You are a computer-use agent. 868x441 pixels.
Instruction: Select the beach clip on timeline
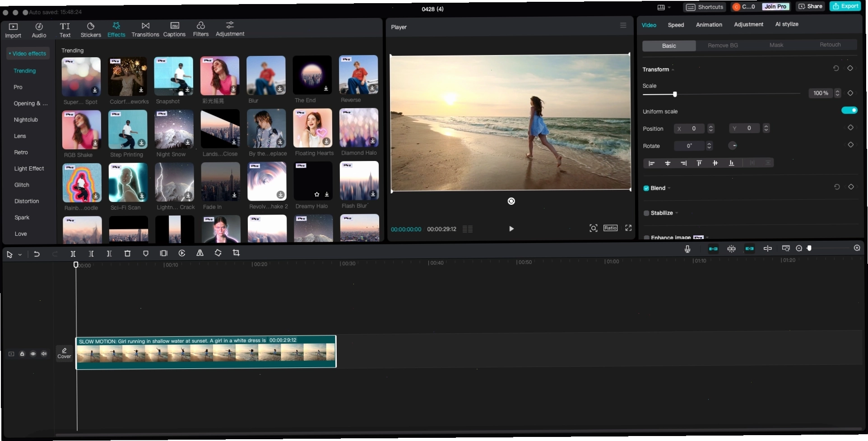pyautogui.click(x=206, y=352)
